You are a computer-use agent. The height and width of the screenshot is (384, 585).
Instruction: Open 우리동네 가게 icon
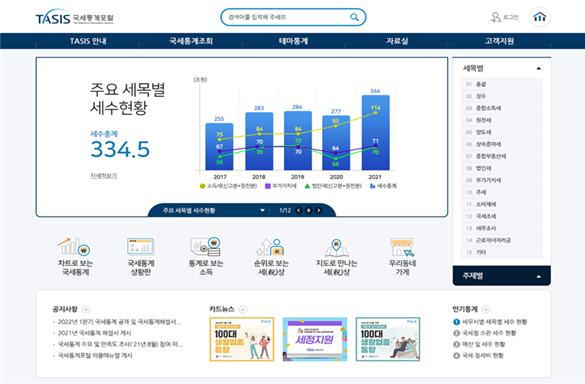(402, 247)
